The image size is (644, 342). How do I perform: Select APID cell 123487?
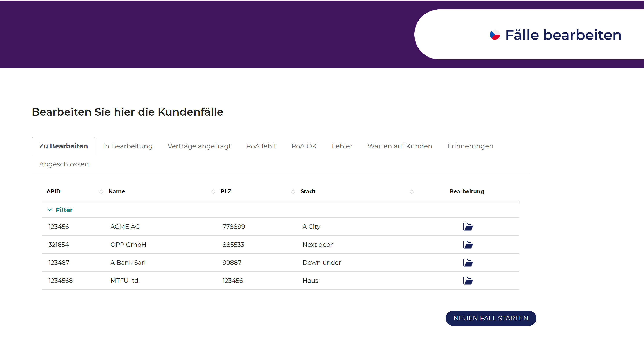[x=59, y=263]
